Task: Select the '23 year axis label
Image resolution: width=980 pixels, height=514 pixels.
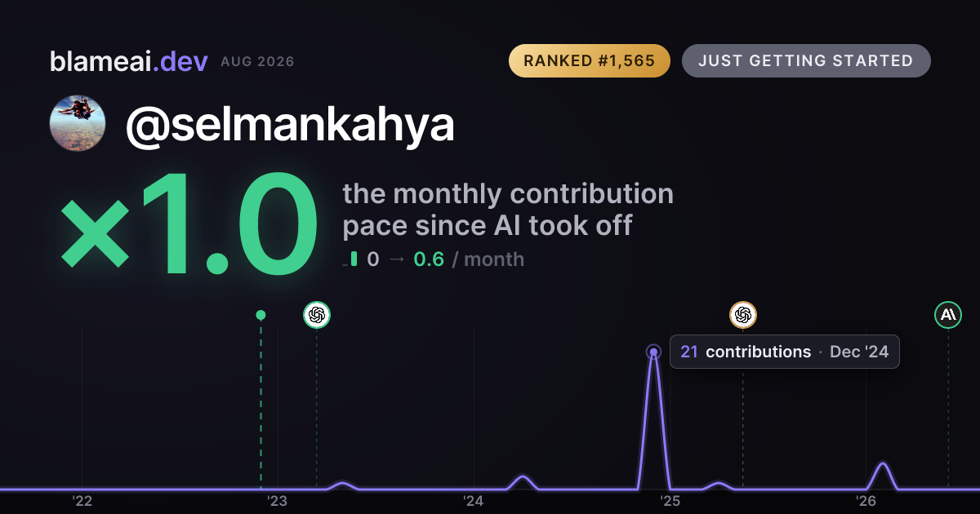Action: (278, 501)
